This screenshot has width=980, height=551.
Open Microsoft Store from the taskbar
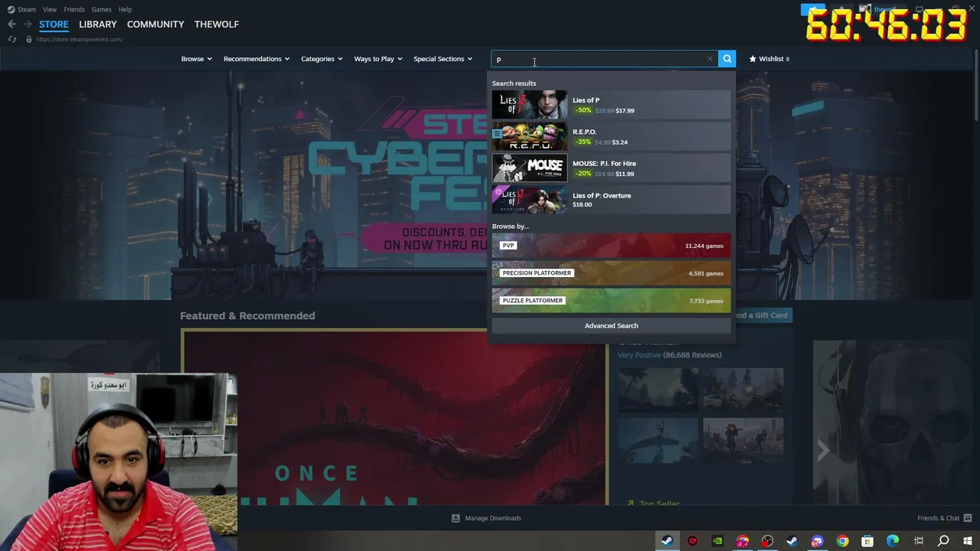tap(867, 541)
